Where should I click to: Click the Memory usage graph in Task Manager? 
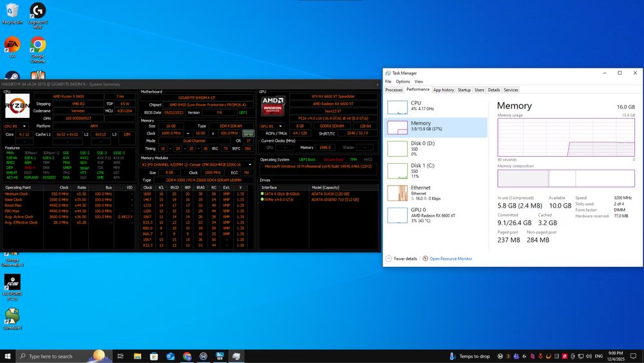point(566,138)
